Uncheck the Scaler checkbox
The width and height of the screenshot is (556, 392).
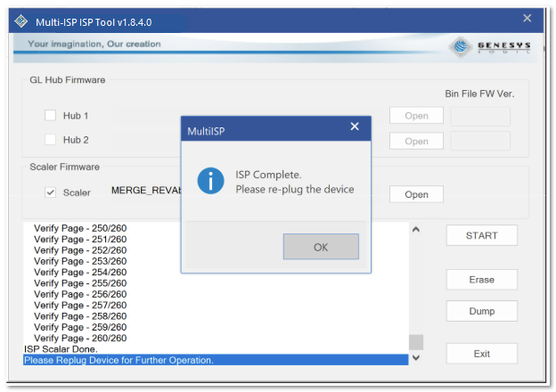pyautogui.click(x=51, y=192)
